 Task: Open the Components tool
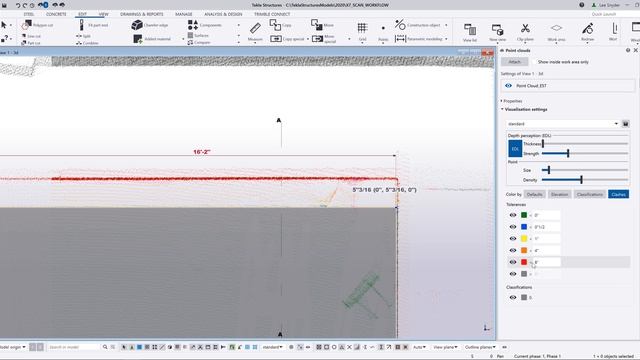[204, 25]
